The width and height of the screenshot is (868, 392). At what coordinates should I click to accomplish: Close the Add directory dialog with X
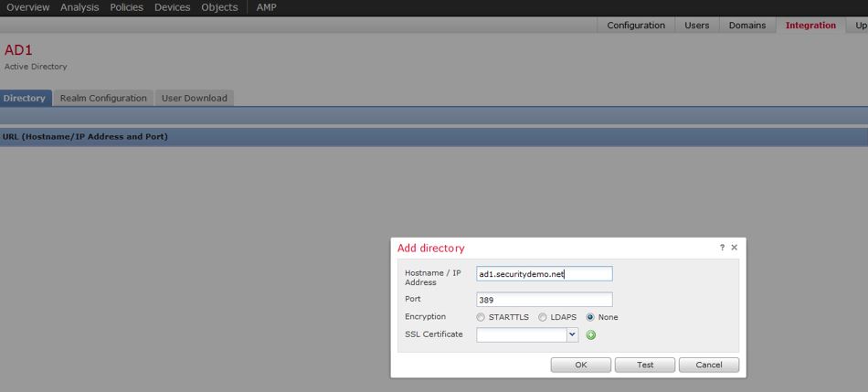[734, 248]
